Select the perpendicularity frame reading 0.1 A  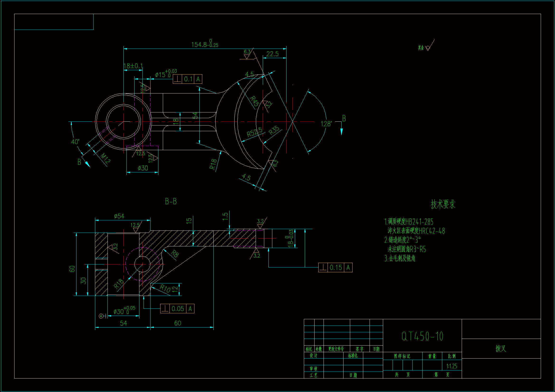click(x=188, y=79)
